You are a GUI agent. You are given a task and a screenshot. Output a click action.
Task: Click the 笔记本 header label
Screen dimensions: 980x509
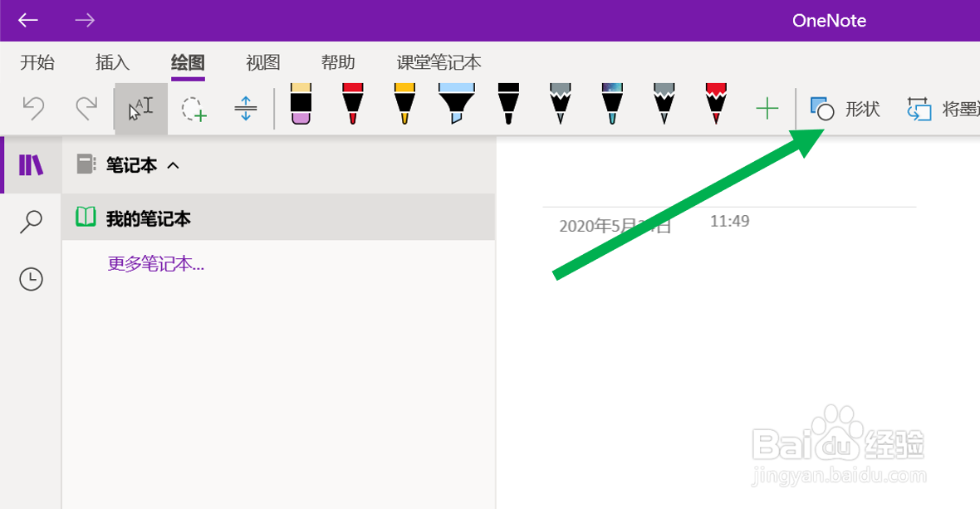(131, 165)
